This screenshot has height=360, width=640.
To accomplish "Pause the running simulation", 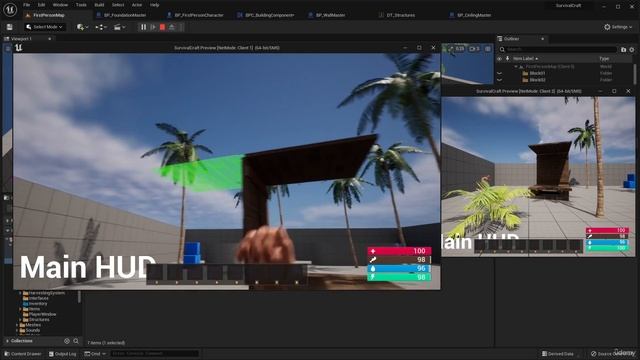I will coord(143,27).
